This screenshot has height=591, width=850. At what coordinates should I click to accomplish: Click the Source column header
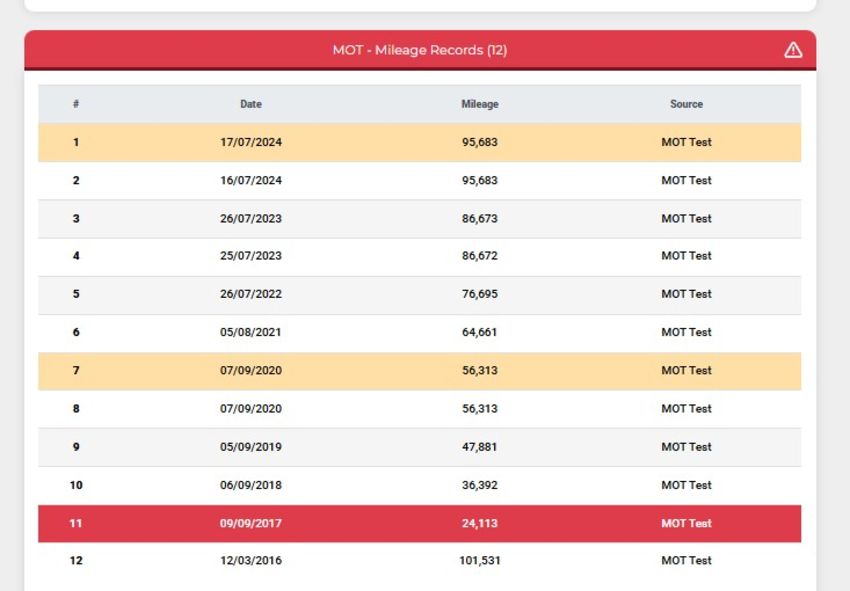pyautogui.click(x=686, y=104)
